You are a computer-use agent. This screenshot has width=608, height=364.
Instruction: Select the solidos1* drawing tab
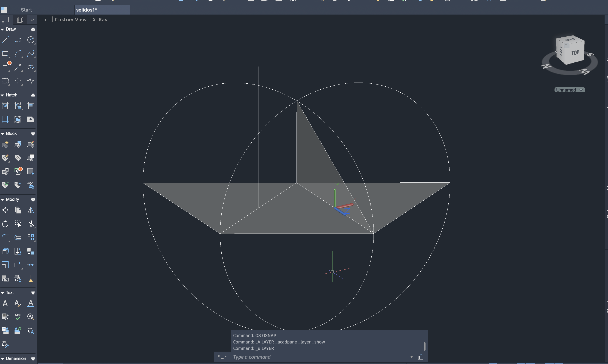(86, 10)
